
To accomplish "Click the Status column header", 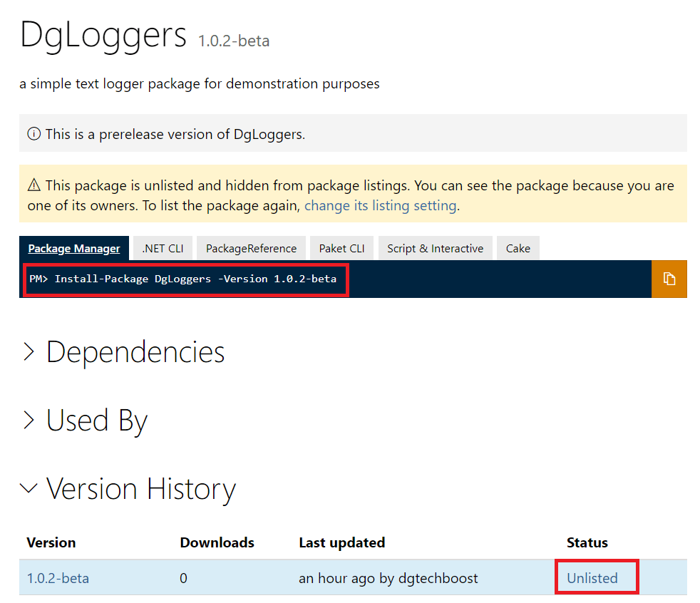I will tap(587, 542).
